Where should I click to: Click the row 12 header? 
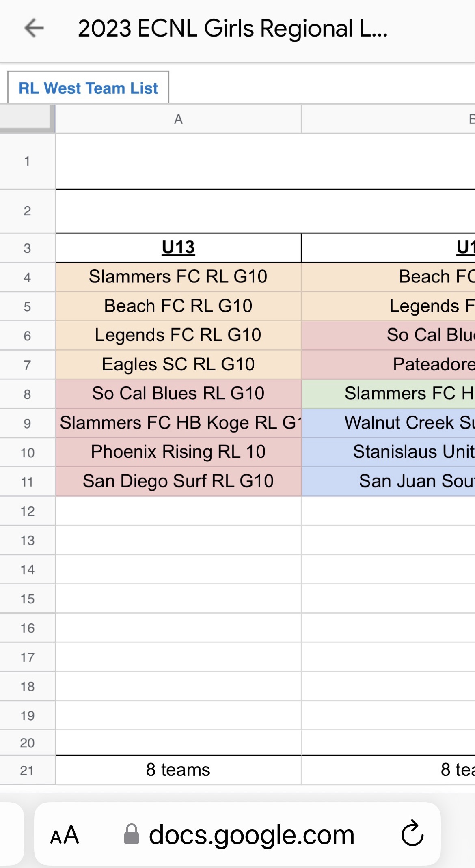pyautogui.click(x=27, y=511)
